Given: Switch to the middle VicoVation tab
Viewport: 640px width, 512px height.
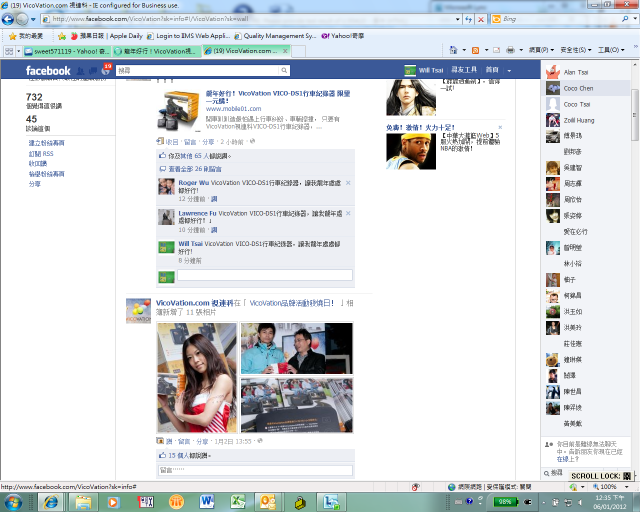Looking at the screenshot, I should pos(157,51).
